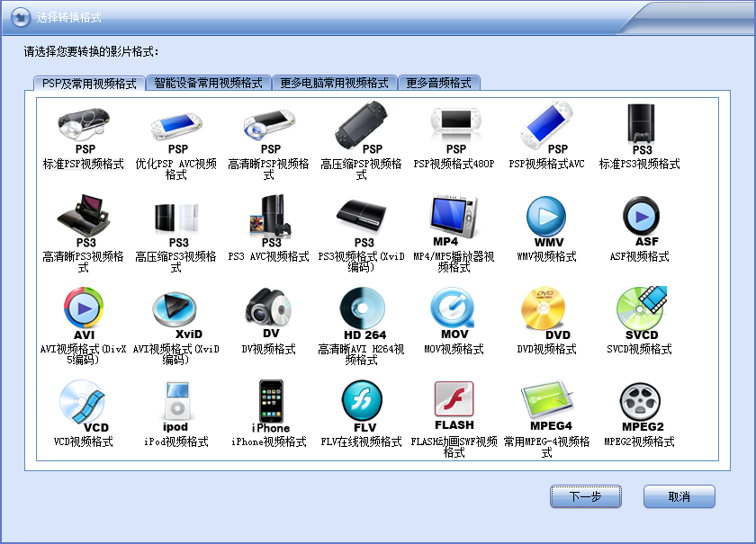The image size is (756, 544).
Task: Click the arrow icon beside 选择转换格式 title
Action: 21,17
